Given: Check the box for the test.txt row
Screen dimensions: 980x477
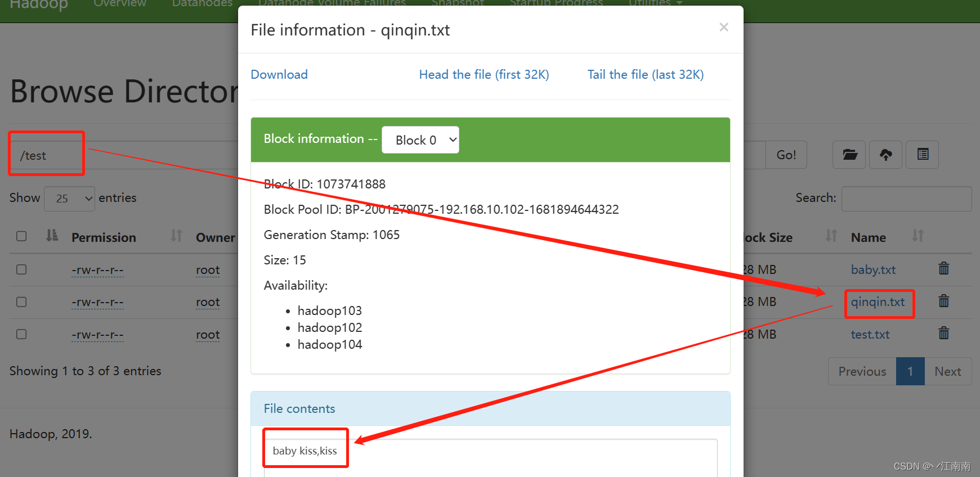Looking at the screenshot, I should [x=21, y=334].
